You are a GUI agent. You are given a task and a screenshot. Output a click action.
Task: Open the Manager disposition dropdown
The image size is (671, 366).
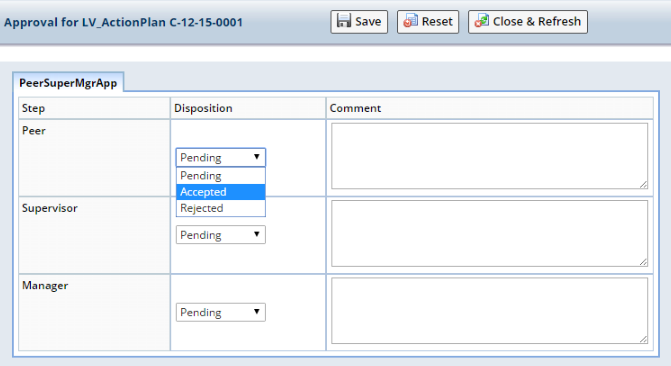[220, 312]
